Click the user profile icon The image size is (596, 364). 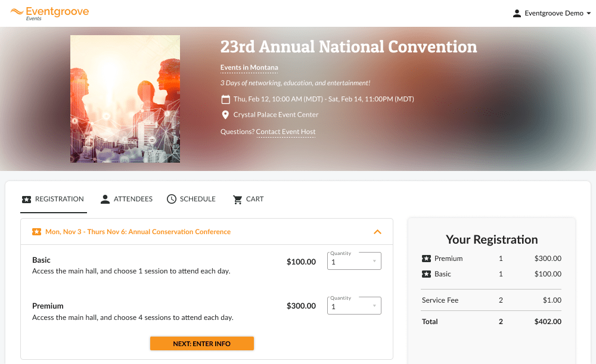[x=517, y=13]
